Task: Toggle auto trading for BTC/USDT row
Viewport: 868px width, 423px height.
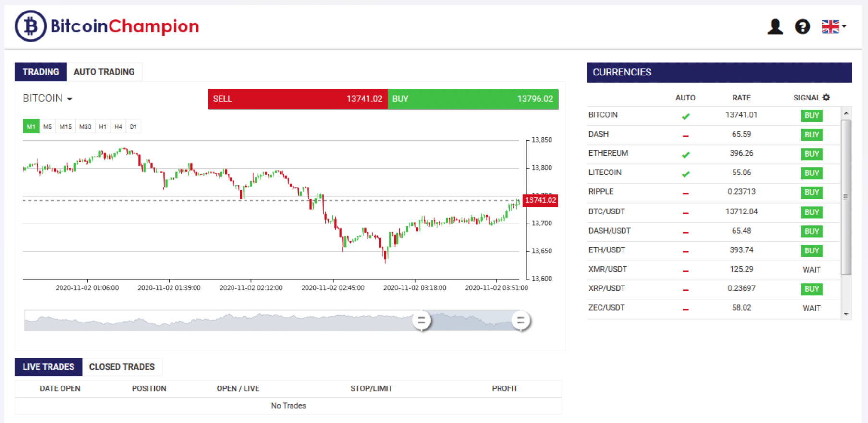Action: (685, 213)
